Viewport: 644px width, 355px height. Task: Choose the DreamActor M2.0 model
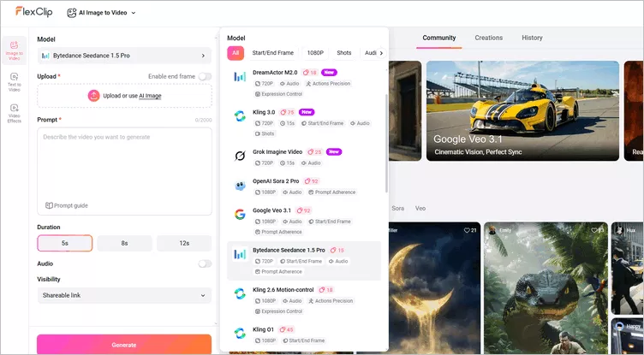point(304,83)
